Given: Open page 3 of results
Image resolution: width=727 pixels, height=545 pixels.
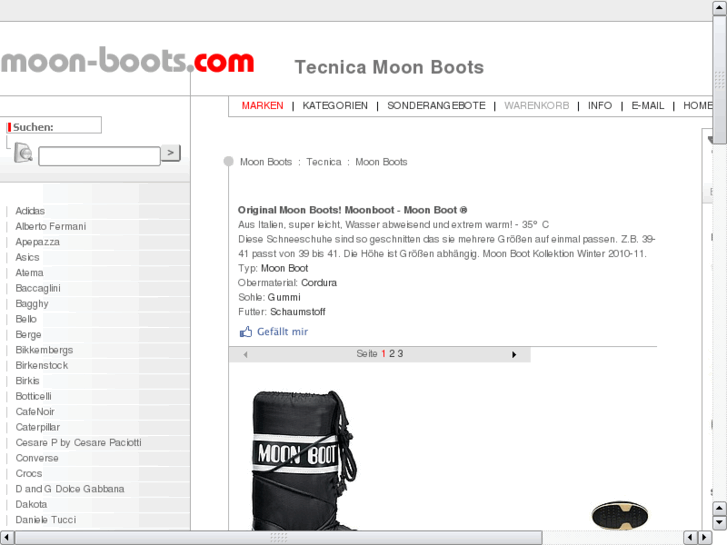Looking at the screenshot, I should 400,354.
